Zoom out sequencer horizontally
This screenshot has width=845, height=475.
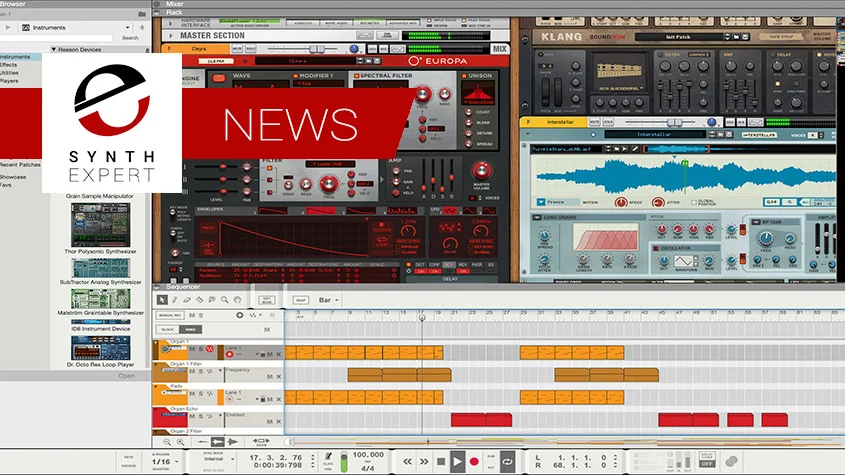(x=167, y=442)
